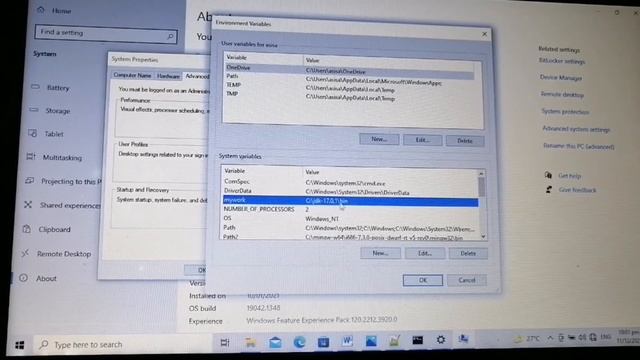Select the ComSpec system variable row

pyautogui.click(x=350, y=182)
